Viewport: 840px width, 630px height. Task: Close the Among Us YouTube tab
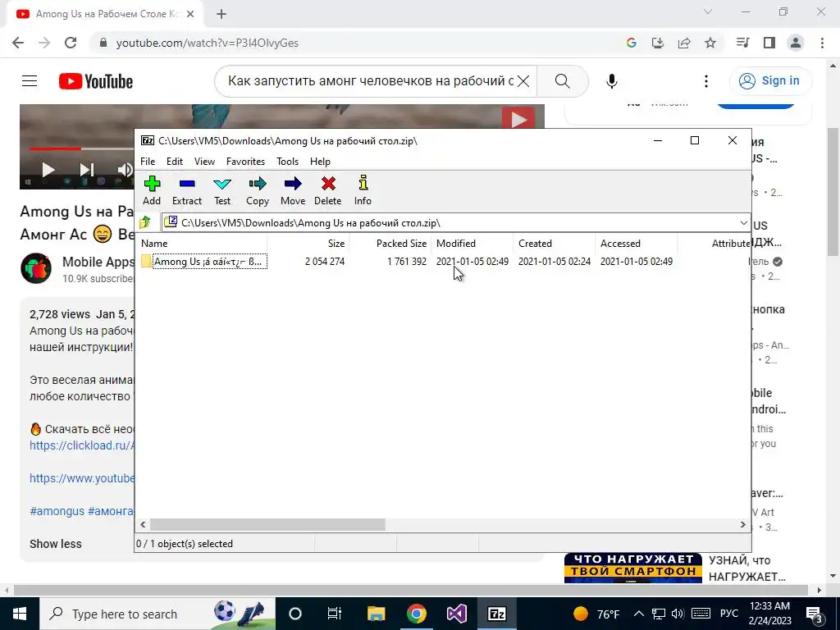coord(190,15)
